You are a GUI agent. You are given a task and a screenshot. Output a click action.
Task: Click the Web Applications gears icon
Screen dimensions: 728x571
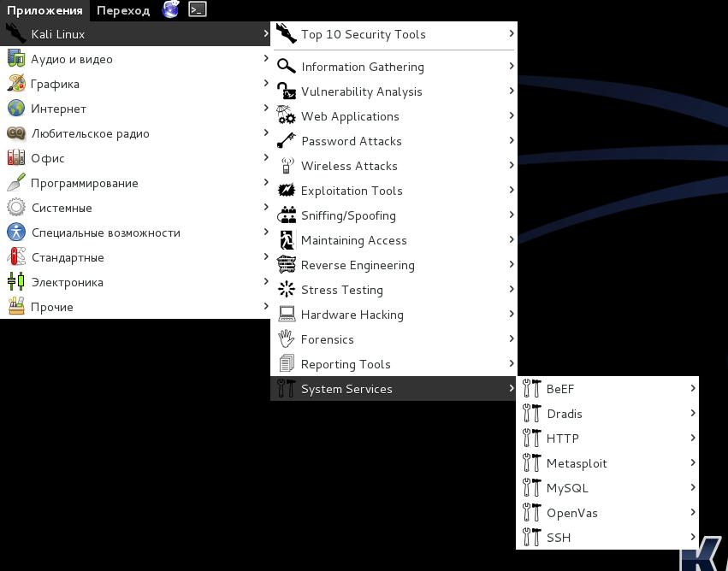tap(287, 115)
